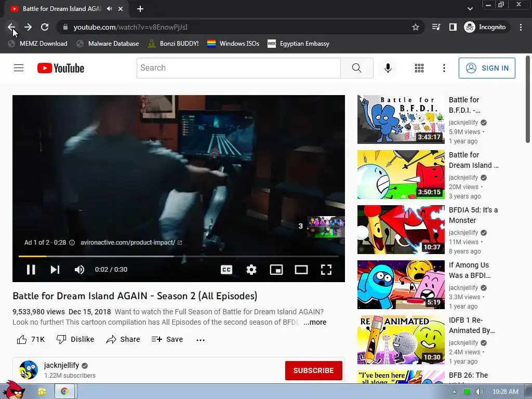The width and height of the screenshot is (532, 399).
Task: Open a new browser tab
Action: 140,9
